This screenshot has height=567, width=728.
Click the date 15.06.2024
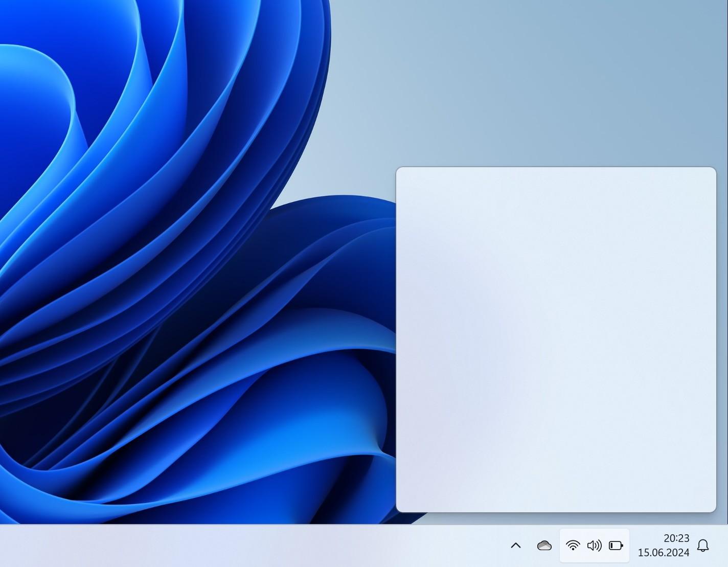[x=664, y=553]
